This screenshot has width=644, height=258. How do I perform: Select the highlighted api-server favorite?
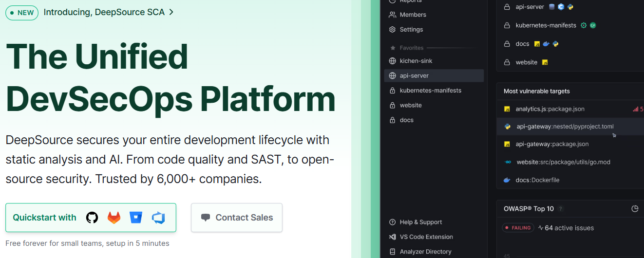pos(434,75)
